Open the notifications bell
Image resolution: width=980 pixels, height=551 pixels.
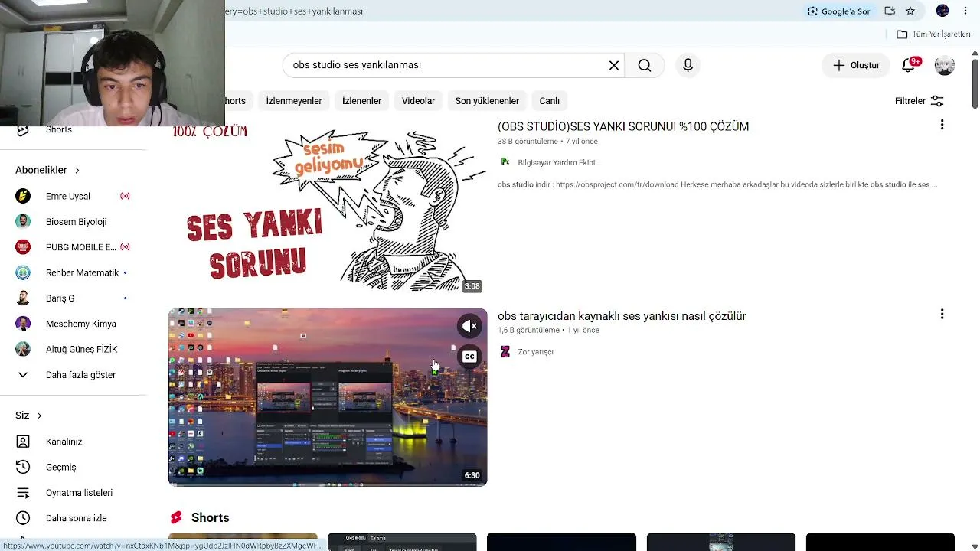click(908, 65)
